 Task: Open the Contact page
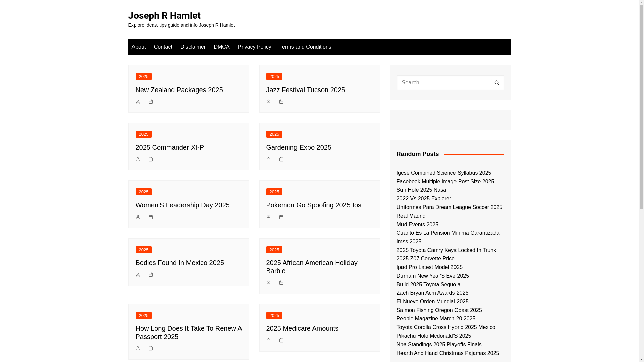[163, 47]
